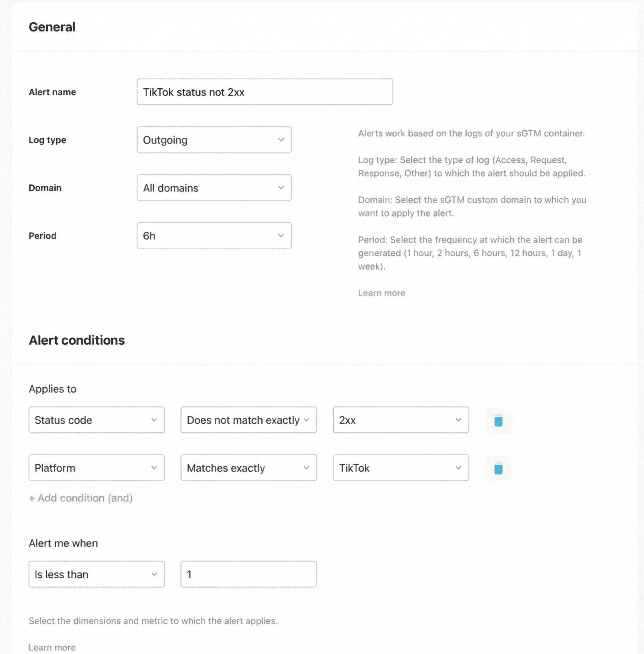Click the threshold value field showing 1
This screenshot has height=654, width=644.
click(x=248, y=574)
